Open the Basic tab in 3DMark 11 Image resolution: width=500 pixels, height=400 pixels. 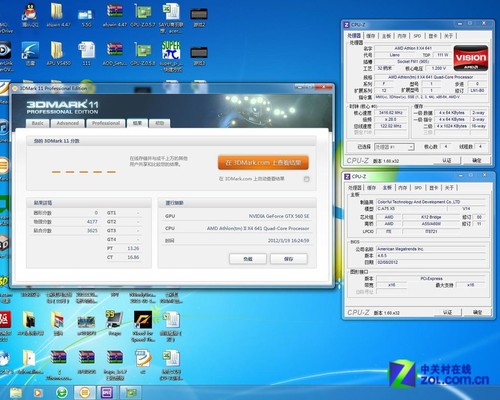pyautogui.click(x=38, y=123)
